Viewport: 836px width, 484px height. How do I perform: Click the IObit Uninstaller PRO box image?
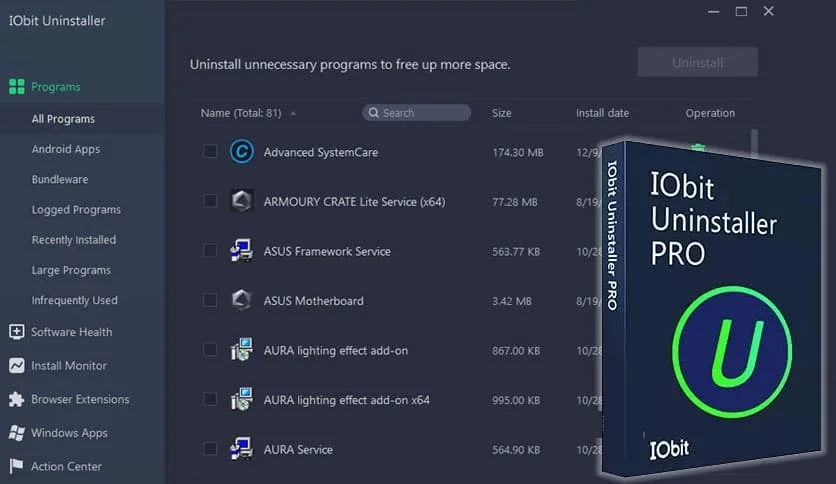click(712, 308)
